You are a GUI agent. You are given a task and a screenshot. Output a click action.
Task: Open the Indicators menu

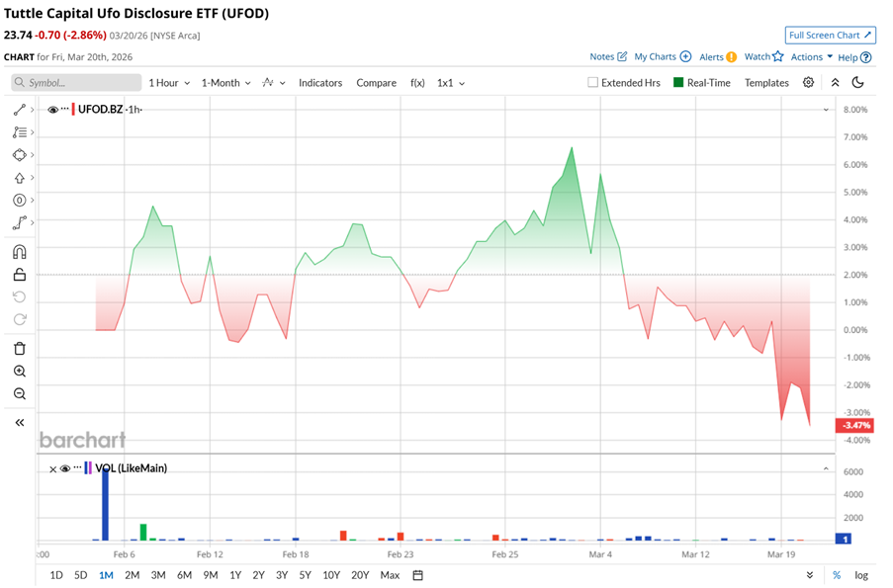tap(320, 83)
